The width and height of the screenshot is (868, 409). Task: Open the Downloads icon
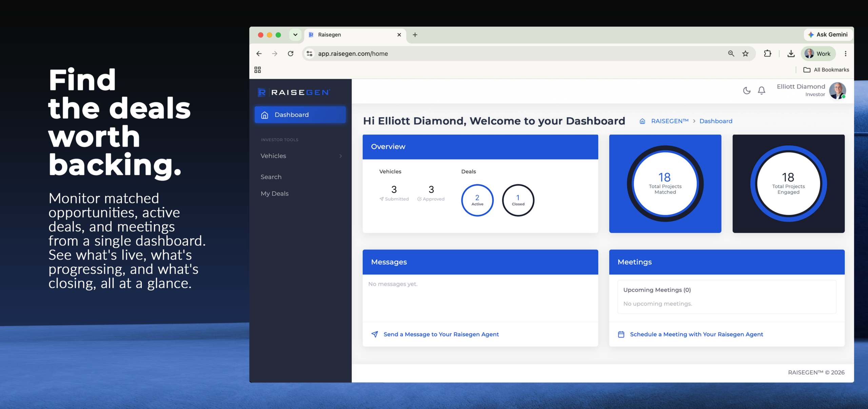(791, 54)
